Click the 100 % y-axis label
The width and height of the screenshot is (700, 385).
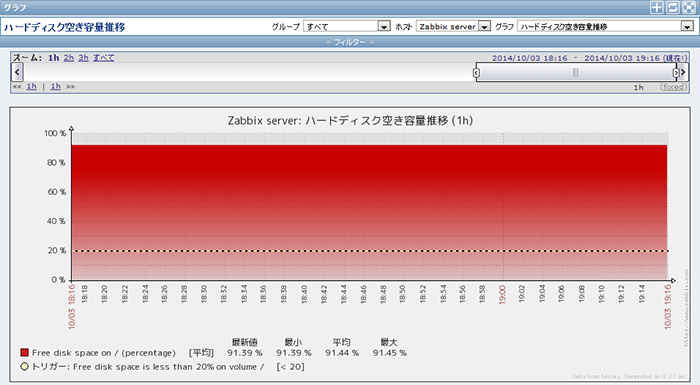(55, 133)
